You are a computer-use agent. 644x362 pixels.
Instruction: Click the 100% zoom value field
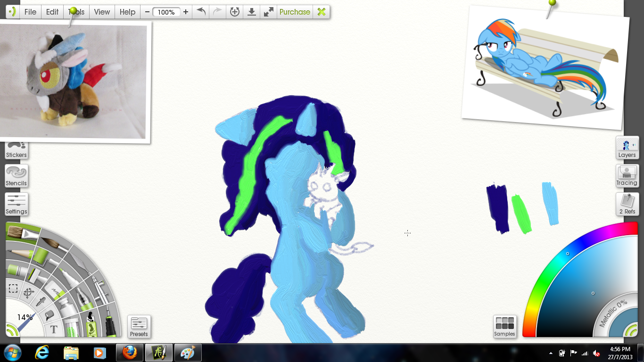(166, 12)
